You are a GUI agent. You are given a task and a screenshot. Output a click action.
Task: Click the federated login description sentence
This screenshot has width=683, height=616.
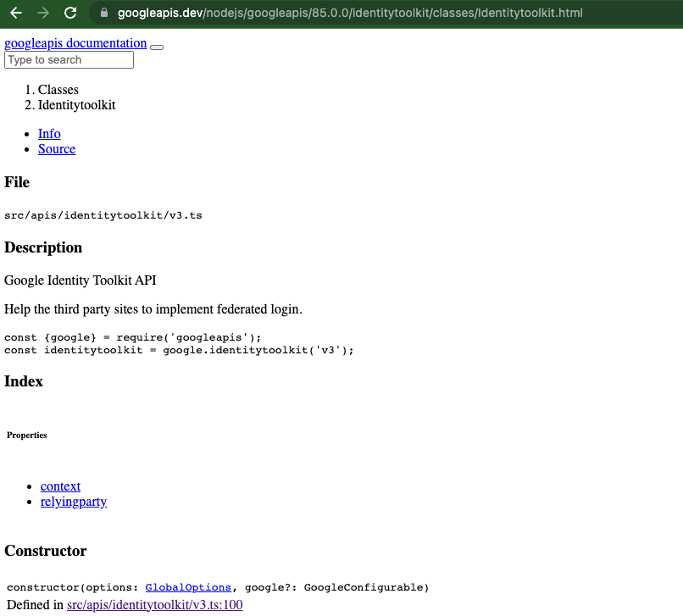153,309
